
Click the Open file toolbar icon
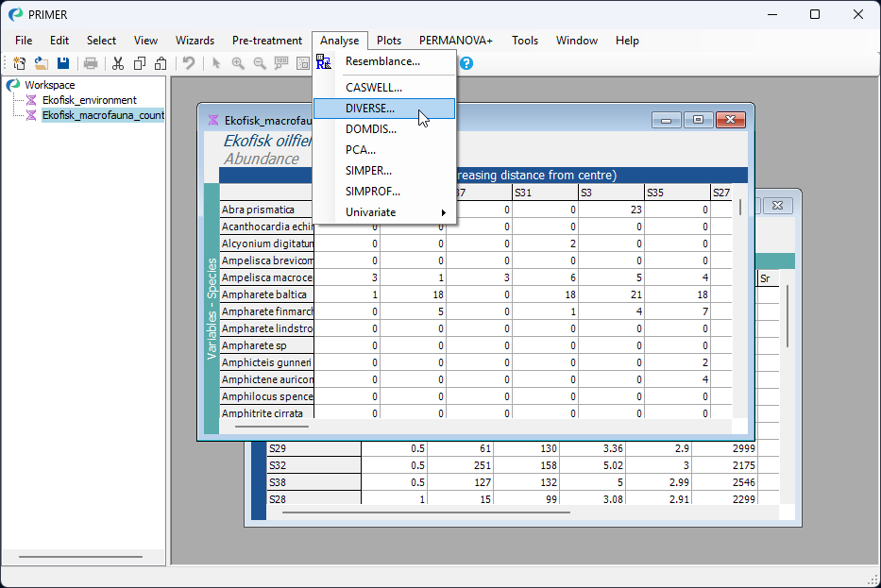coord(42,63)
